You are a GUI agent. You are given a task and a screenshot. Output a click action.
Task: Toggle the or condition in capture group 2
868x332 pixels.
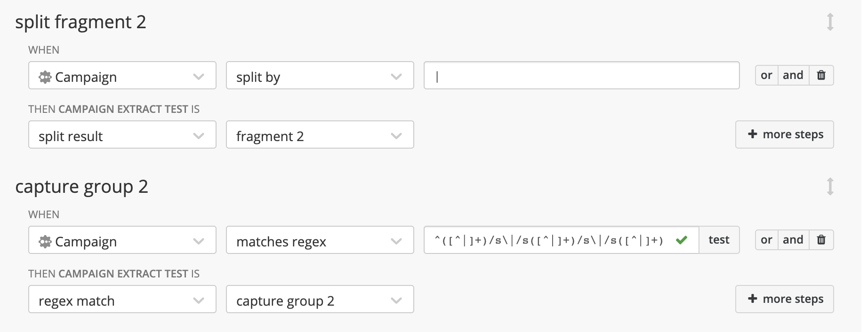(766, 239)
